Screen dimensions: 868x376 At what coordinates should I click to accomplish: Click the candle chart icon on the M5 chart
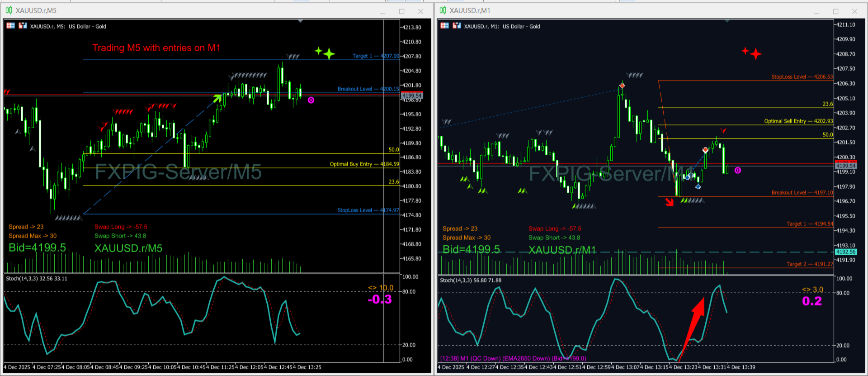coord(23,26)
